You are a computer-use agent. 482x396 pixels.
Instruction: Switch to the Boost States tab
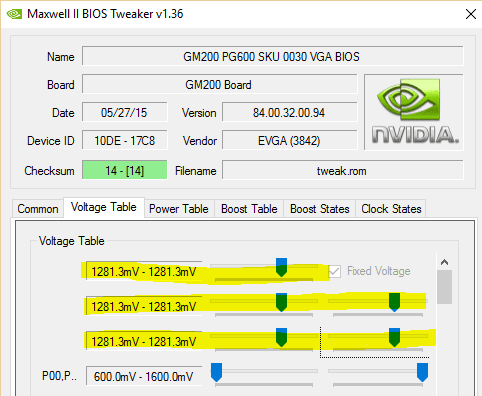tap(320, 209)
